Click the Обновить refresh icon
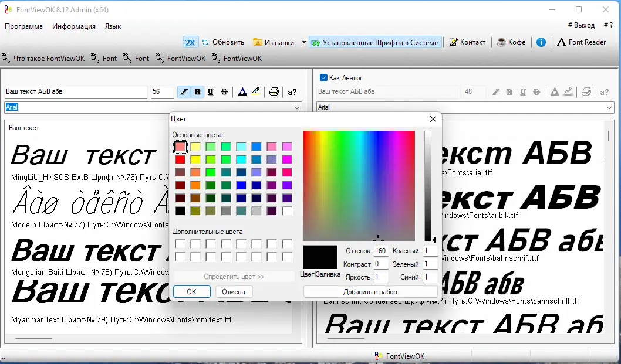This screenshot has height=364, width=621. tap(205, 42)
